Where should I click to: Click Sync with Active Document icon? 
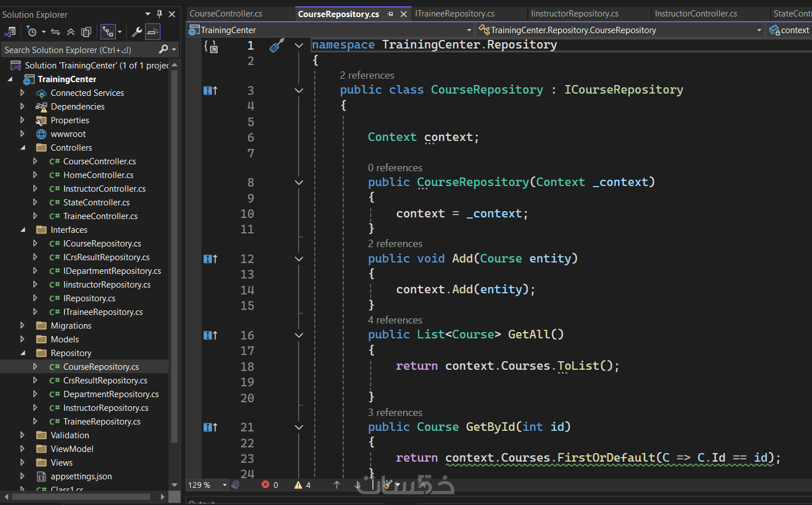[55, 32]
